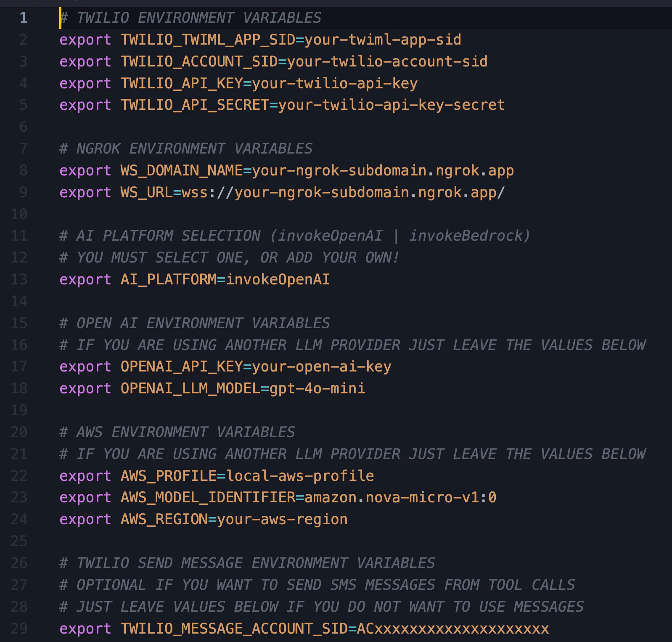Click the value your-ngrok-subdomain.ngrok.app on line 8

point(383,170)
